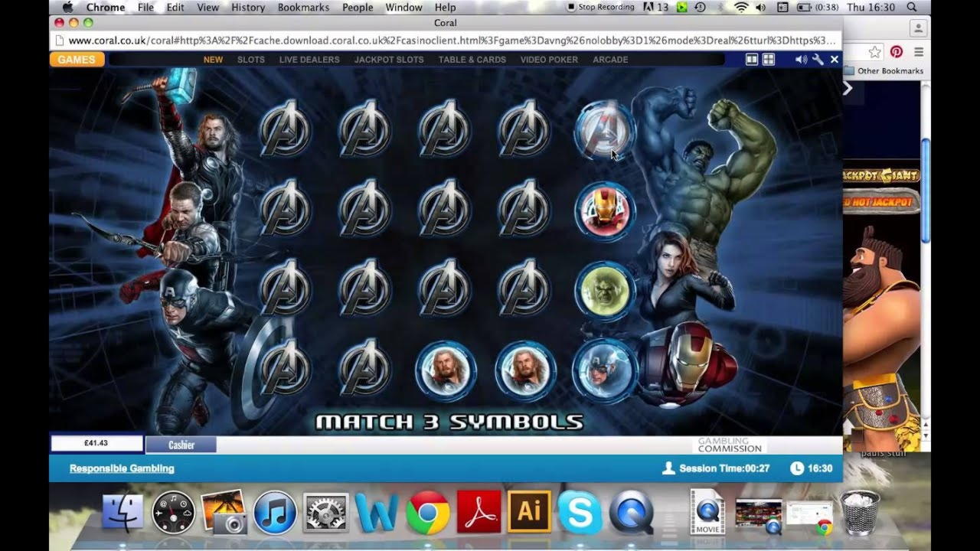
Task: Open System Preferences from the dock
Action: 326,512
